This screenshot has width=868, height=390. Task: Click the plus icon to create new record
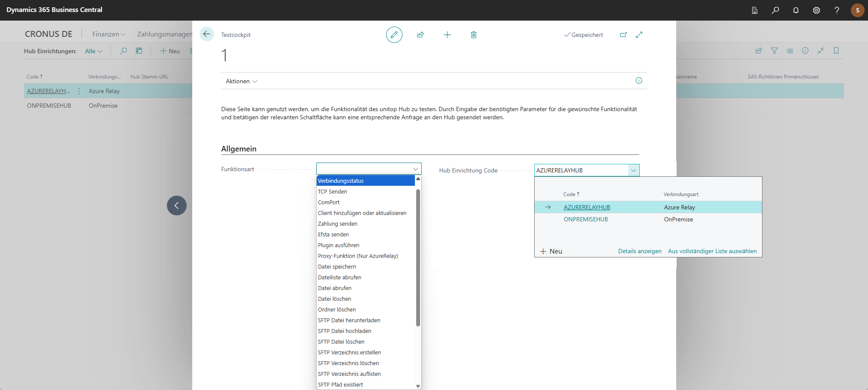coord(447,35)
